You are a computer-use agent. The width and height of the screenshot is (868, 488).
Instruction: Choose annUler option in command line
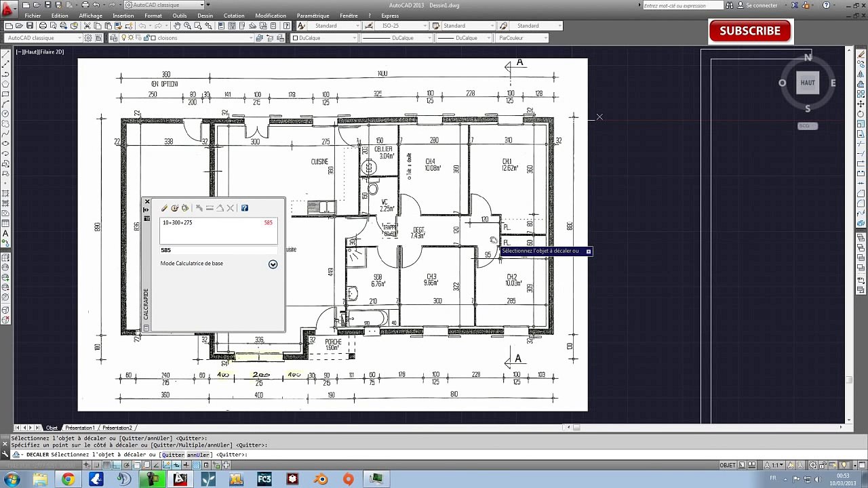click(199, 455)
